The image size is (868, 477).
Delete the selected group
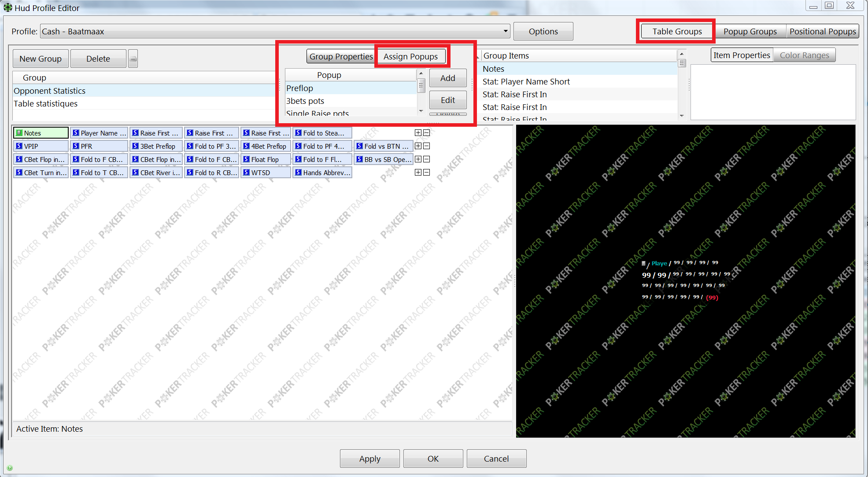(98, 59)
